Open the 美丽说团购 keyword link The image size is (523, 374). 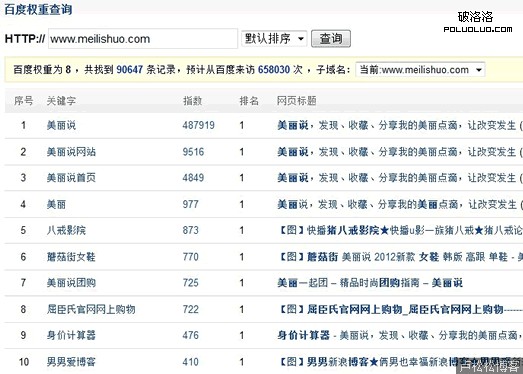point(71,283)
